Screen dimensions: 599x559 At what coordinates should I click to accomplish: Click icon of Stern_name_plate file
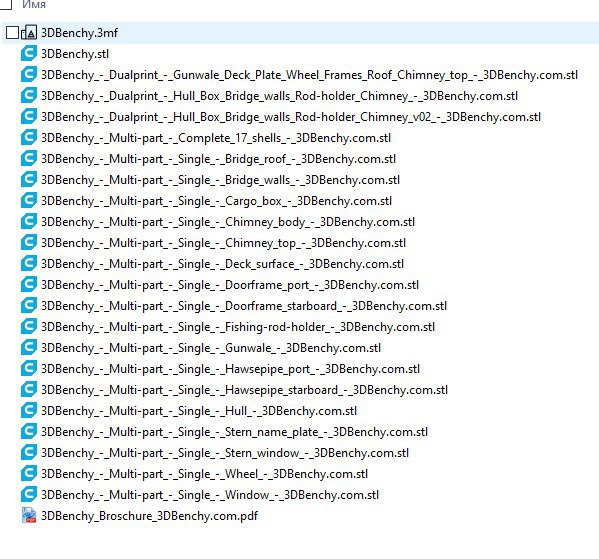tap(29, 432)
